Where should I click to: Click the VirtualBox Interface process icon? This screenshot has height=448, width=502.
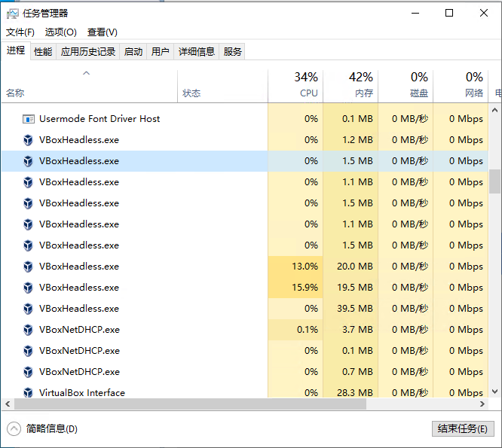(x=29, y=392)
